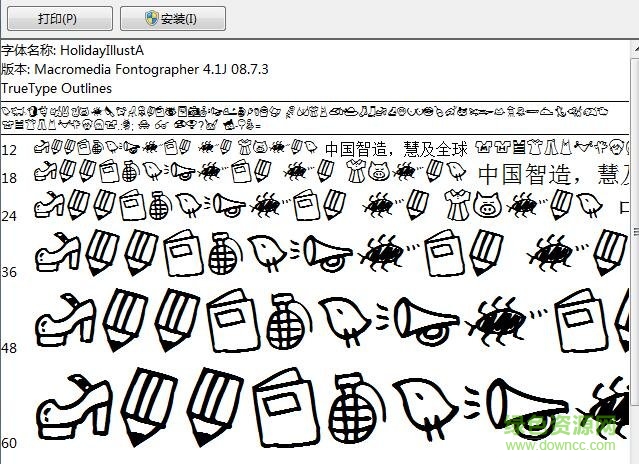Click the grenade glyph in the 18 row
This screenshot has height=464, width=639.
131,171
